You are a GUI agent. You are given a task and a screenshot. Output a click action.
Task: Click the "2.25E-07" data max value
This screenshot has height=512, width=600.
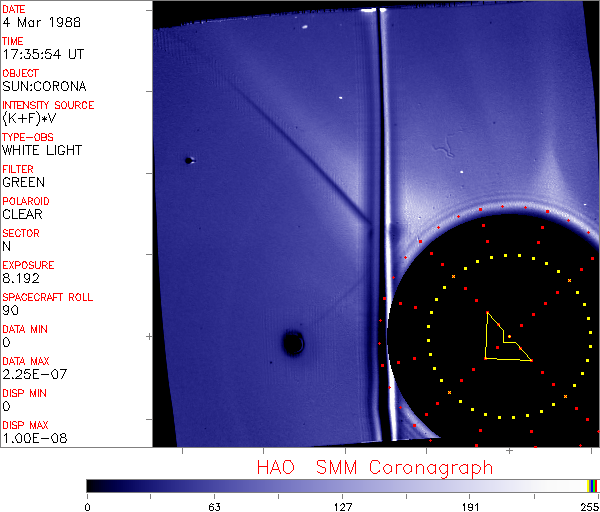(x=27, y=374)
